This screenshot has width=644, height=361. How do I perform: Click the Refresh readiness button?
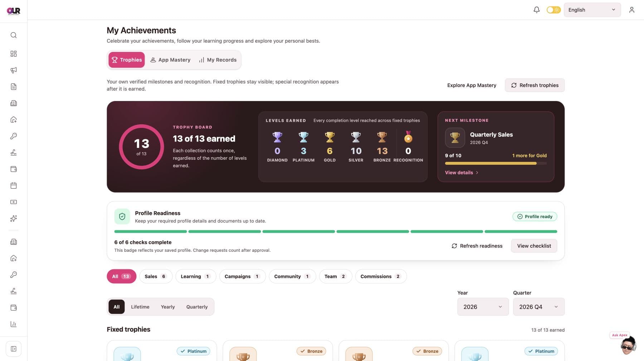pos(477,246)
